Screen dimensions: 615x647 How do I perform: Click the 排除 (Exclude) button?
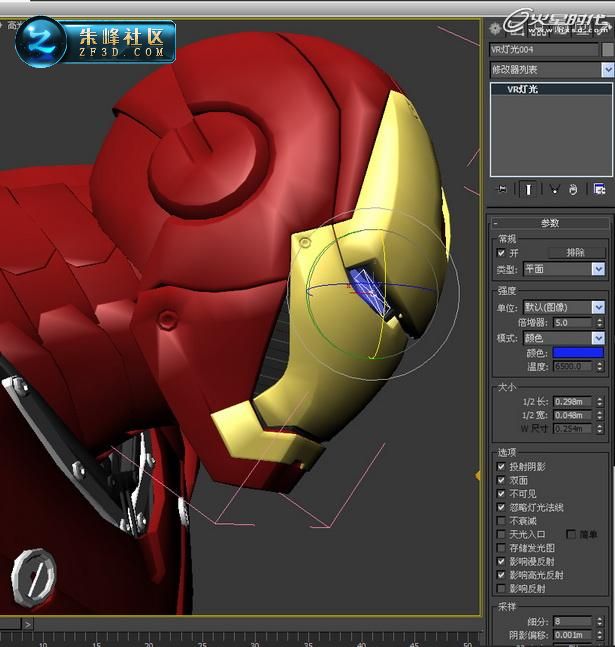pos(576,253)
